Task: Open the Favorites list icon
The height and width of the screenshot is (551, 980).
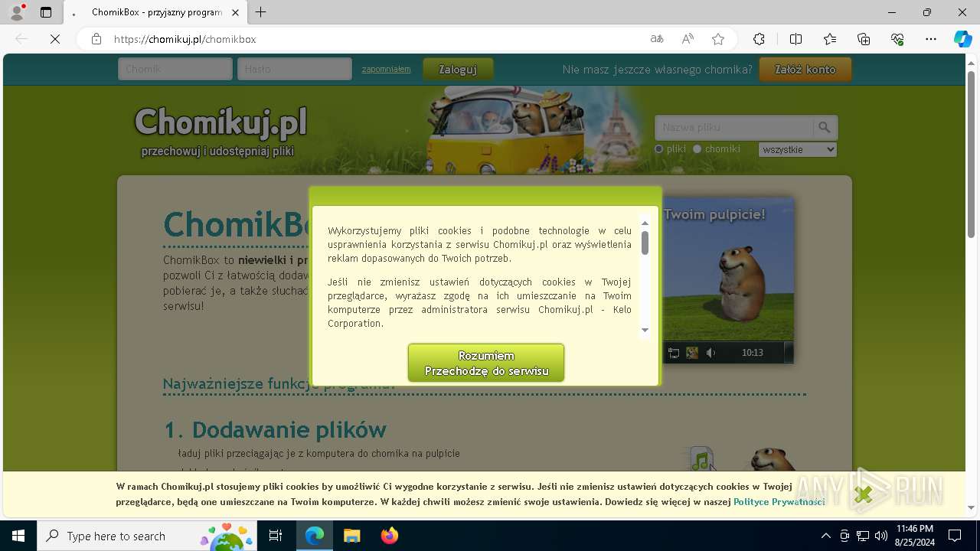Action: tap(830, 39)
